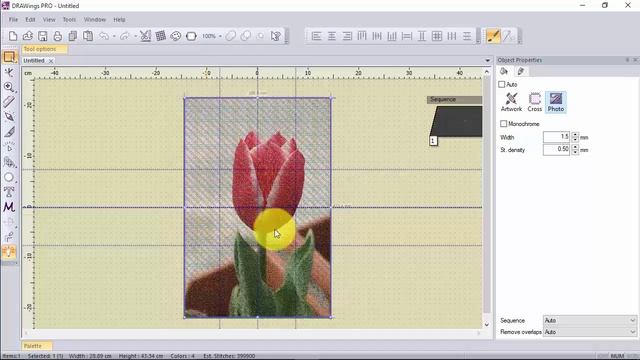
Task: Decrease the St. density stepper
Action: [575, 152]
